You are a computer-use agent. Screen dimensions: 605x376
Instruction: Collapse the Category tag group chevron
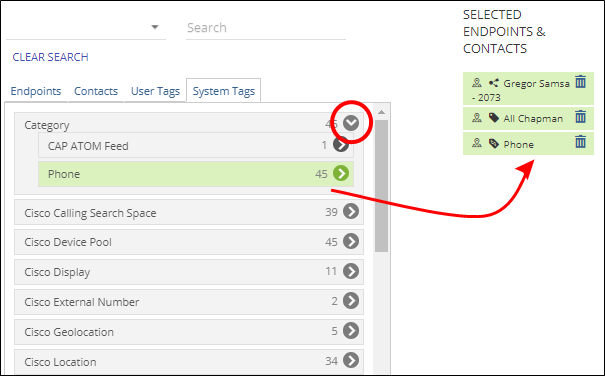tap(351, 123)
